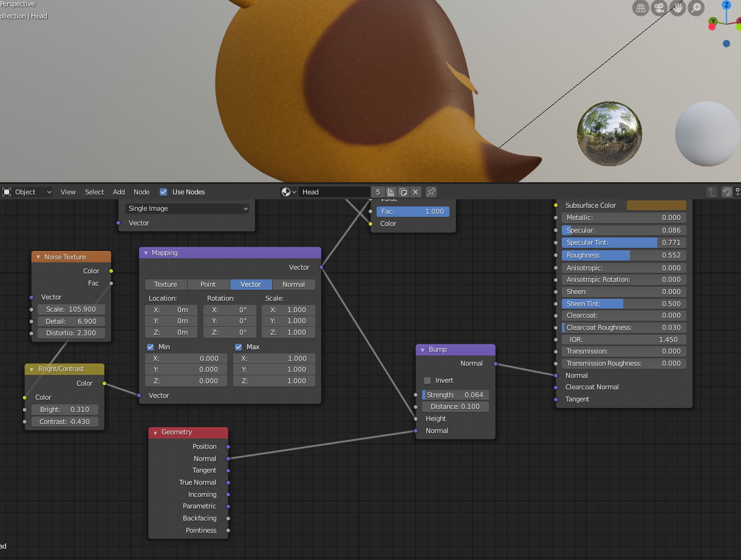Viewport: 741px width, 560px height.
Task: Click the IOR value field
Action: click(624, 340)
